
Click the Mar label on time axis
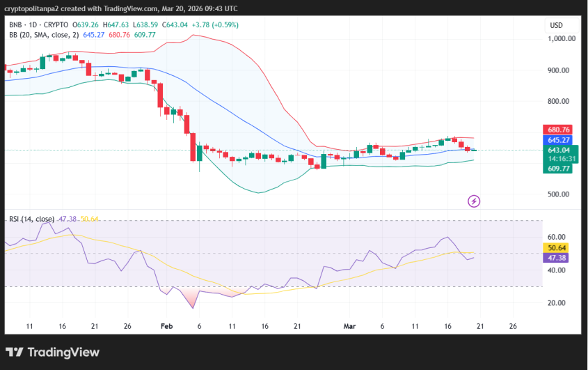point(350,325)
